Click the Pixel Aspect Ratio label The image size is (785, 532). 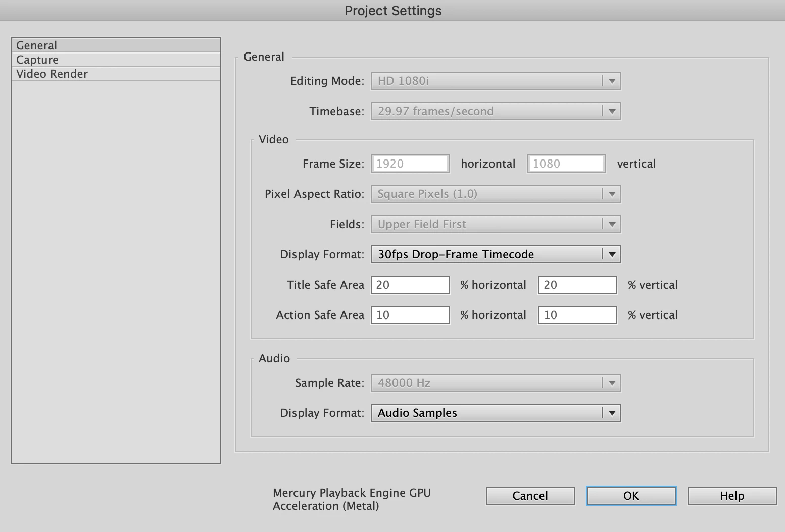coord(314,194)
